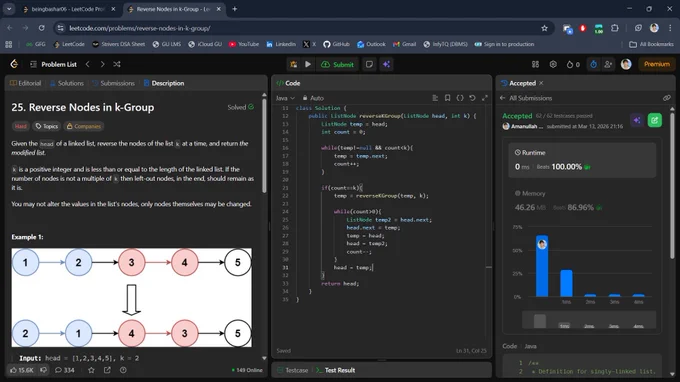The width and height of the screenshot is (680, 382).
Task: Like the problem with thumbs-up
Action: (22, 370)
